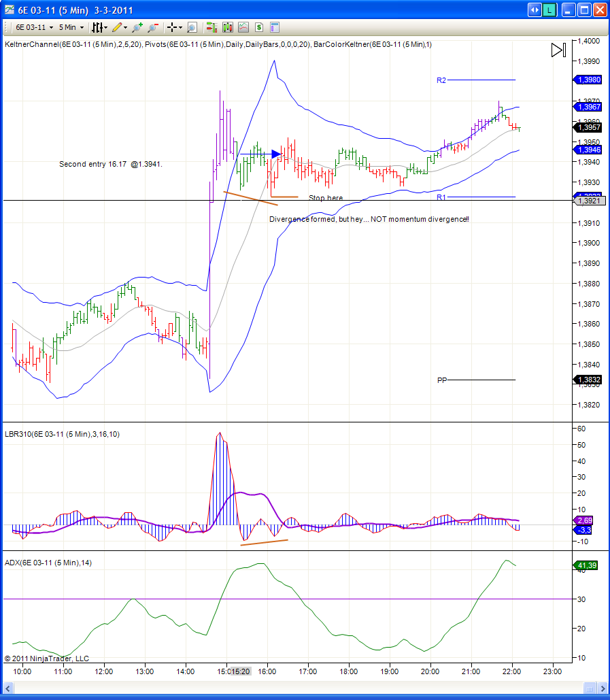Click the LBR310 axis label 60
610x700 pixels.
[x=581, y=429]
